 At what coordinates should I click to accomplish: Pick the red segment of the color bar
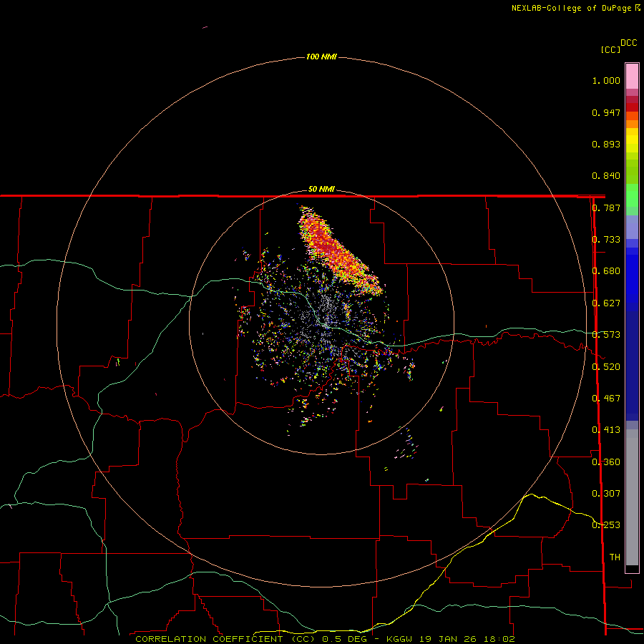[632, 107]
